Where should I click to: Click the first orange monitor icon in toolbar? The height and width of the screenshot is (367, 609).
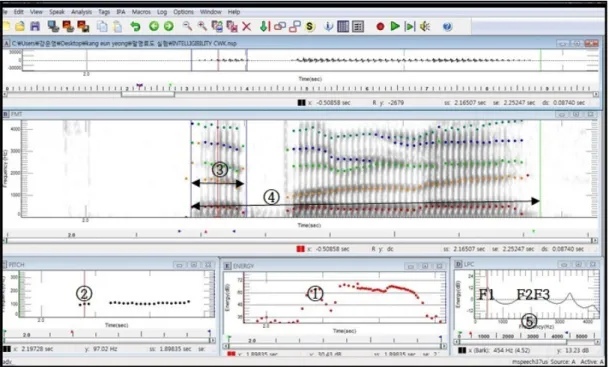point(68,26)
